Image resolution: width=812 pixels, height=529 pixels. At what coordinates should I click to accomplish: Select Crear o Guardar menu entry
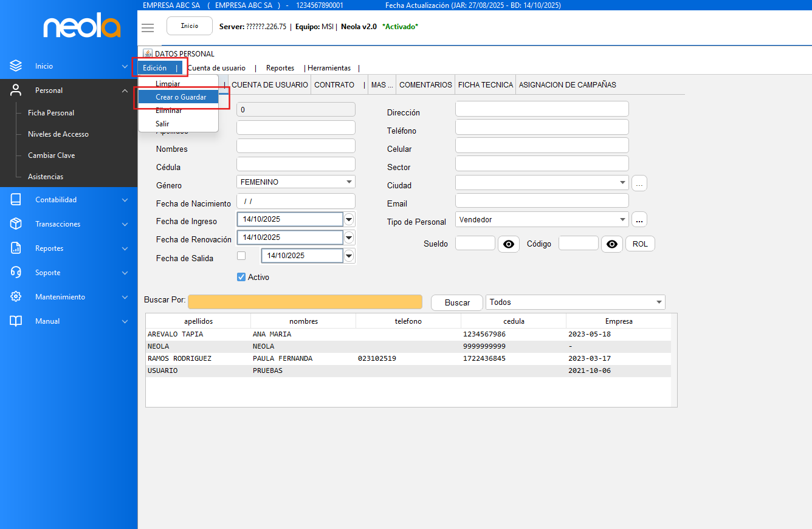pos(181,97)
